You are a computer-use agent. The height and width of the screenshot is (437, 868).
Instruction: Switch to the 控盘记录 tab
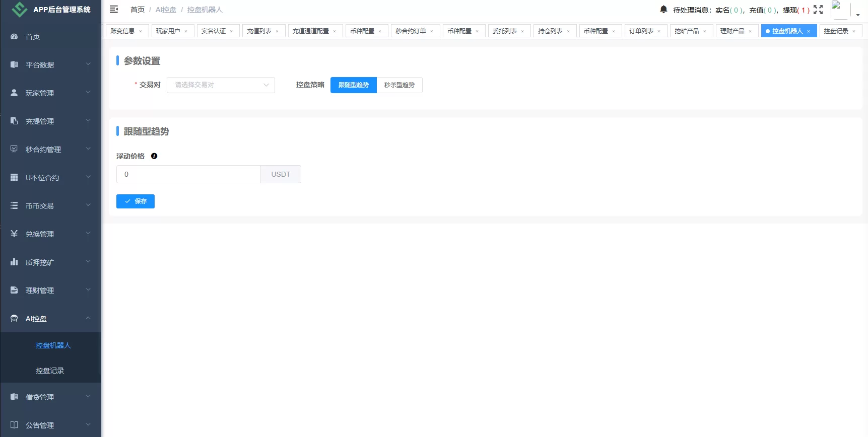(836, 31)
